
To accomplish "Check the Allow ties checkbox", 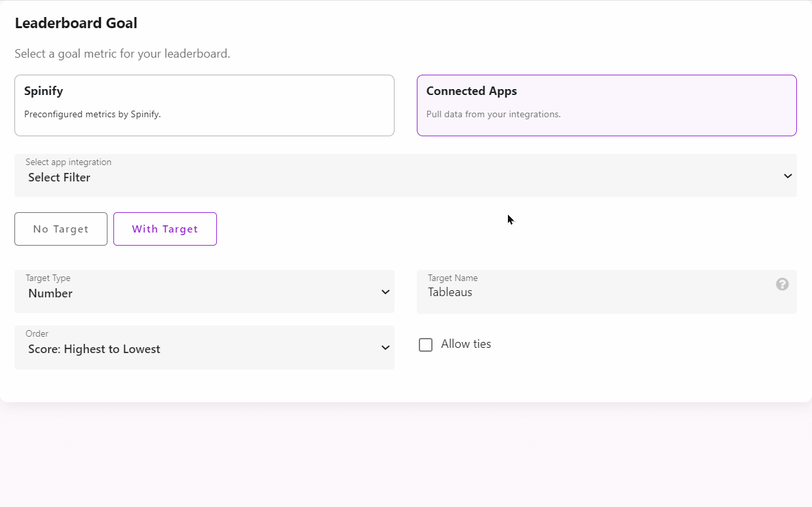I will 425,344.
